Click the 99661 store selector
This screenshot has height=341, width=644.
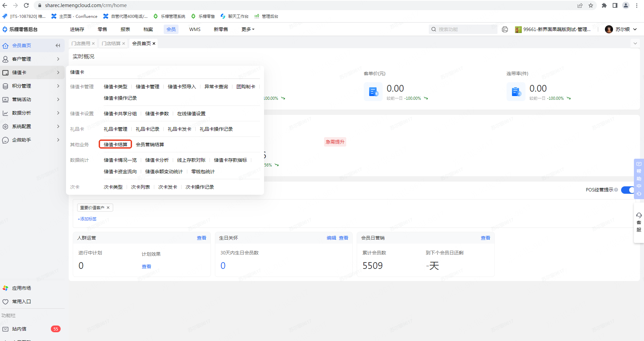pos(553,29)
